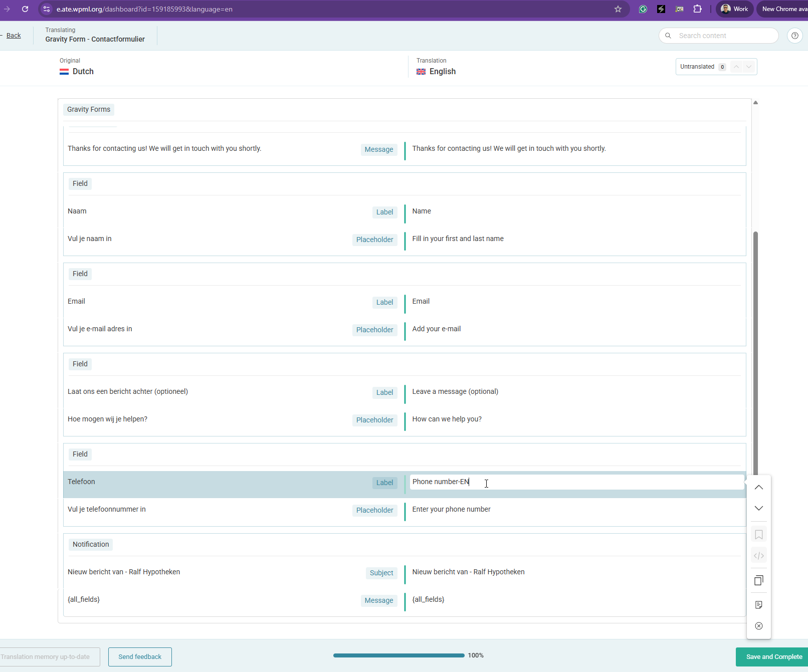Clear the translation with circled X icon
Screen dimensions: 808x672
(x=759, y=626)
